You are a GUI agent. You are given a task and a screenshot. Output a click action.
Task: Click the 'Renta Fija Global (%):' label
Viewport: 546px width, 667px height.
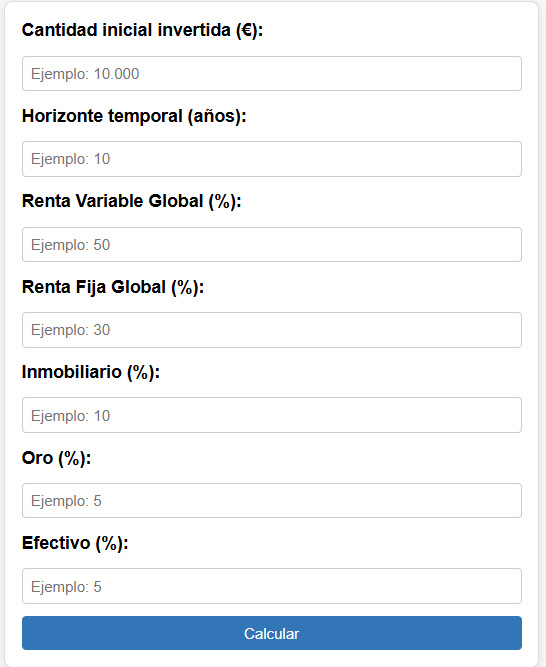(113, 287)
